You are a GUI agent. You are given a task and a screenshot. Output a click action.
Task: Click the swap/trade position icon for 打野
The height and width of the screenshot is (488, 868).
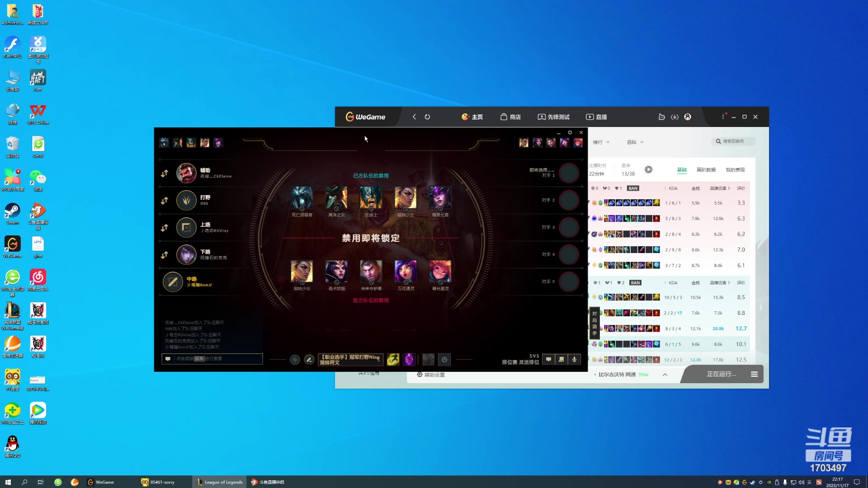point(165,200)
